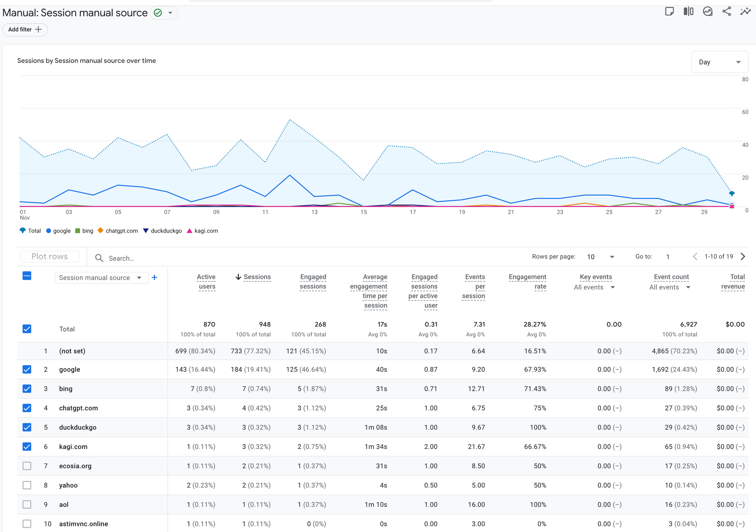Click the sticky note icon in top toolbar
The image size is (756, 532).
[669, 11]
